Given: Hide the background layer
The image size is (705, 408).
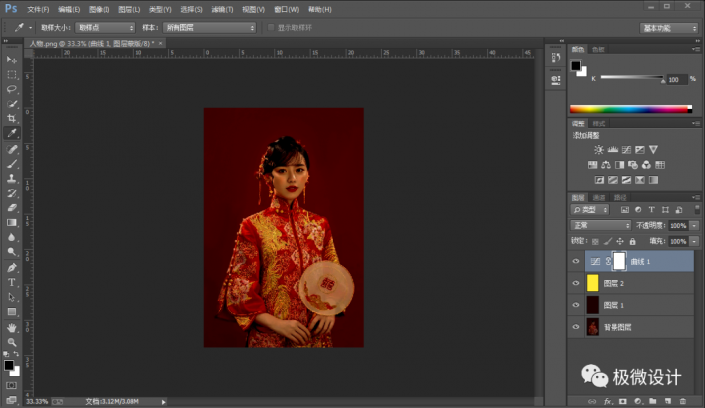Looking at the screenshot, I should pyautogui.click(x=576, y=327).
